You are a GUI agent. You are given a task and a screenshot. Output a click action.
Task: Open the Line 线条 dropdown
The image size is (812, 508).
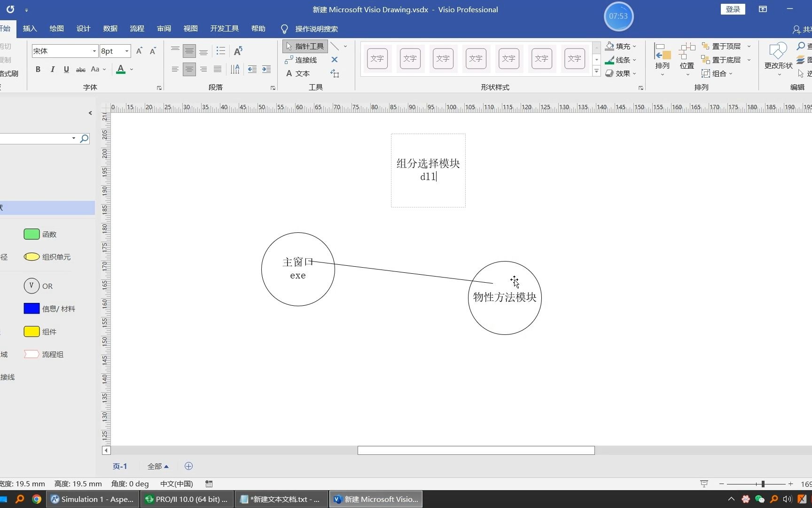(x=621, y=60)
